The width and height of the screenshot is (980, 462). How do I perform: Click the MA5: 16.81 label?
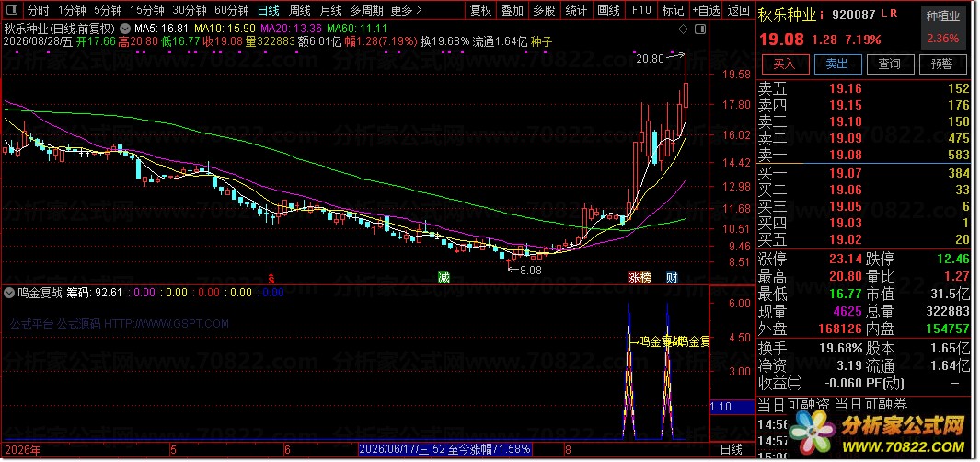click(162, 29)
